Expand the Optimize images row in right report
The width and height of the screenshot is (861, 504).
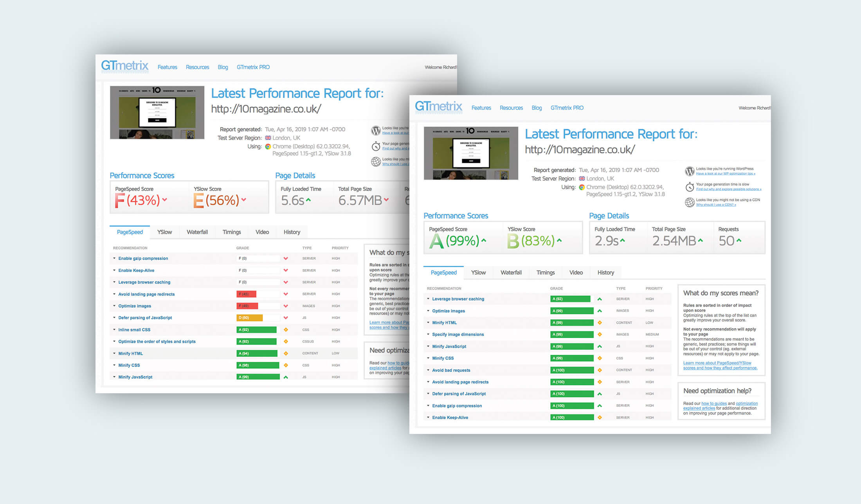[x=448, y=311]
